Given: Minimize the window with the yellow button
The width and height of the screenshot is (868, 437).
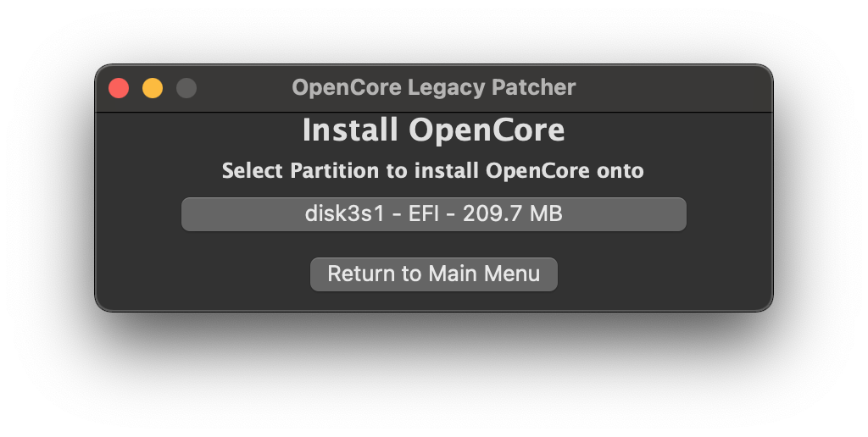Looking at the screenshot, I should tap(153, 88).
